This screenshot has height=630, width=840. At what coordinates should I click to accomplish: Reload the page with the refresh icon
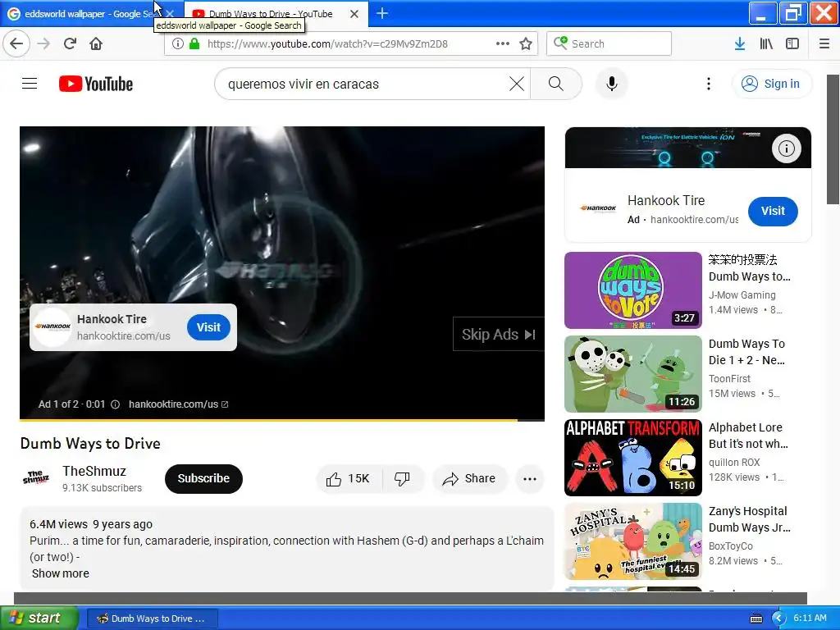tap(71, 43)
